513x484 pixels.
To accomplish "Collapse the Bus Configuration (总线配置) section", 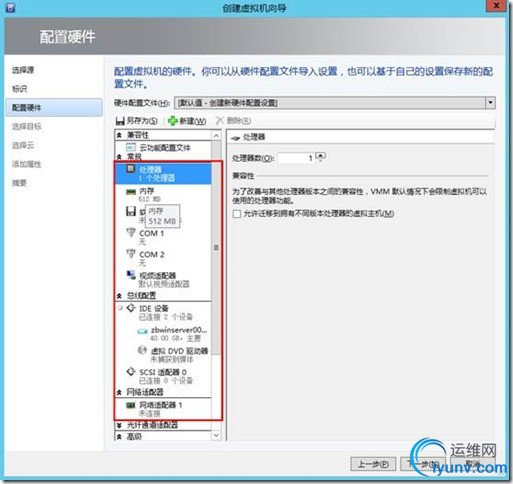I will (x=119, y=296).
